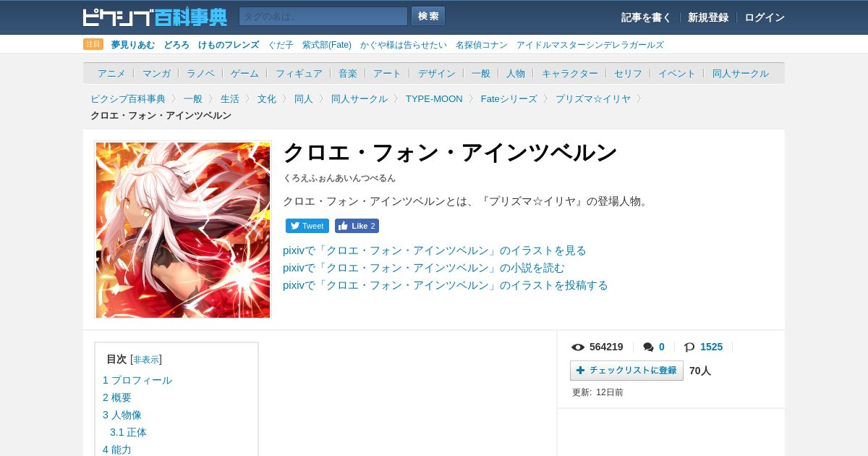Click チェックリストに登録 button

(626, 371)
